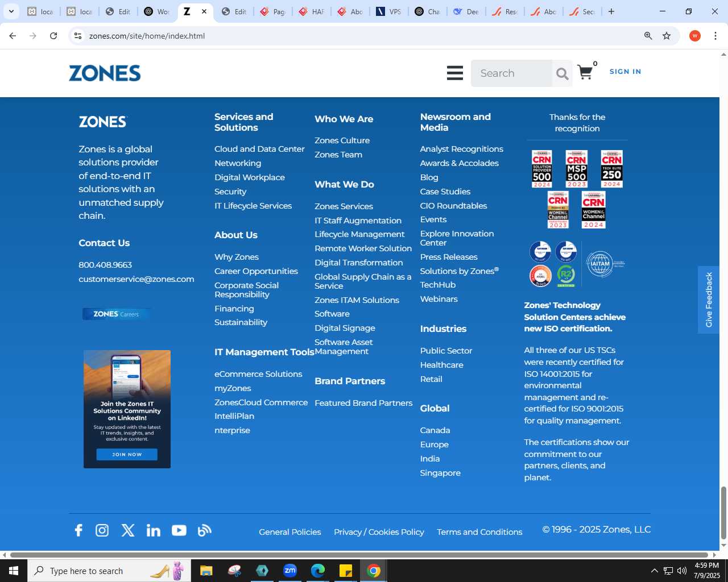Open Cloud and Data Center link
The width and height of the screenshot is (728, 582).
click(x=259, y=149)
